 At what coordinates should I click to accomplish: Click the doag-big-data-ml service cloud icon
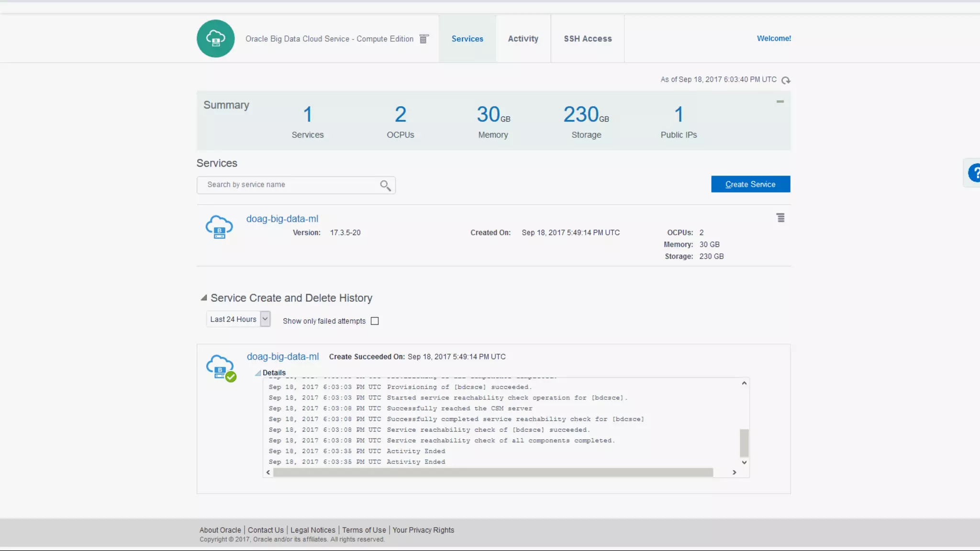219,227
